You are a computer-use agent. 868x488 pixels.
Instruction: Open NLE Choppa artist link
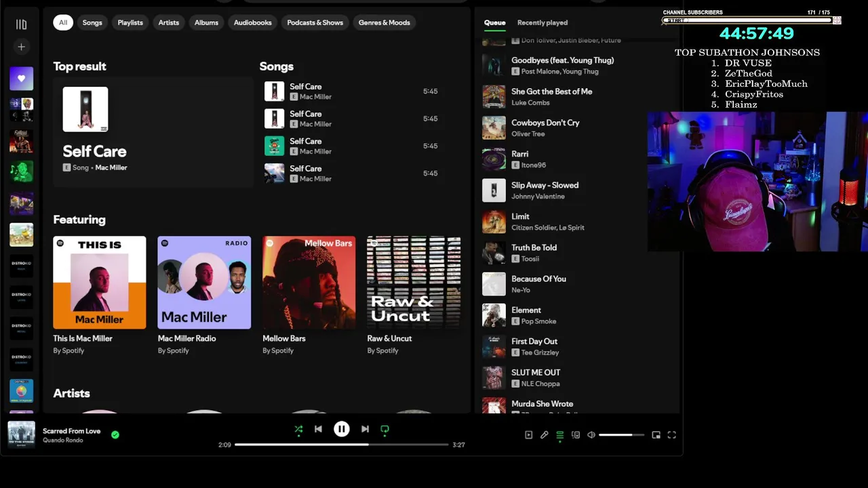540,384
